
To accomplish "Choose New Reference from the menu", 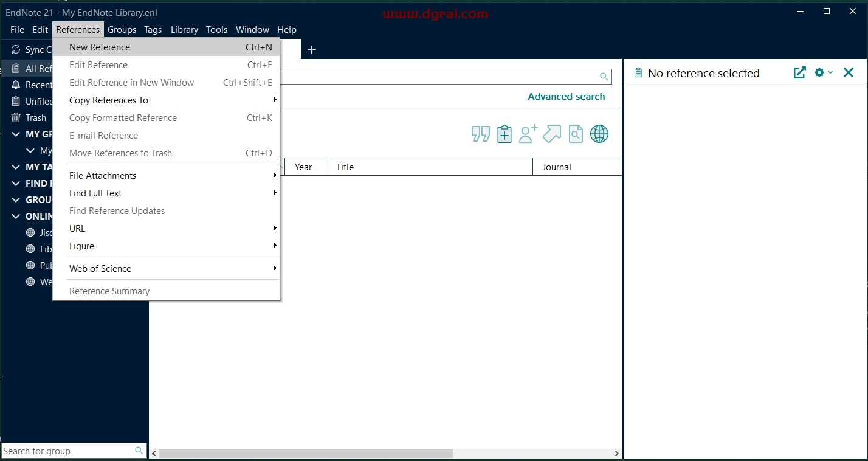I will [x=166, y=47].
